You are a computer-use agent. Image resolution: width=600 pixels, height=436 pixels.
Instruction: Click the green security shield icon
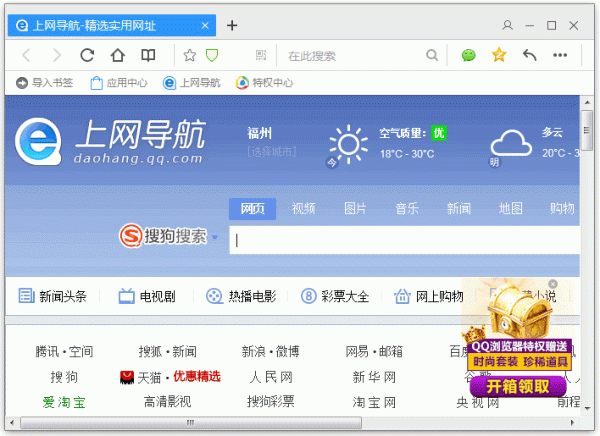(x=212, y=56)
